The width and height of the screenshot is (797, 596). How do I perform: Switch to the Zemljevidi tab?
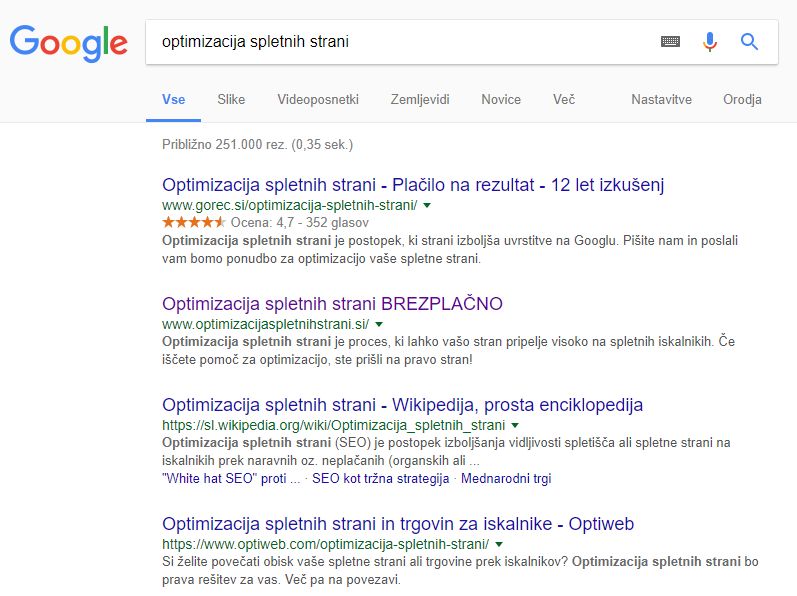click(420, 100)
